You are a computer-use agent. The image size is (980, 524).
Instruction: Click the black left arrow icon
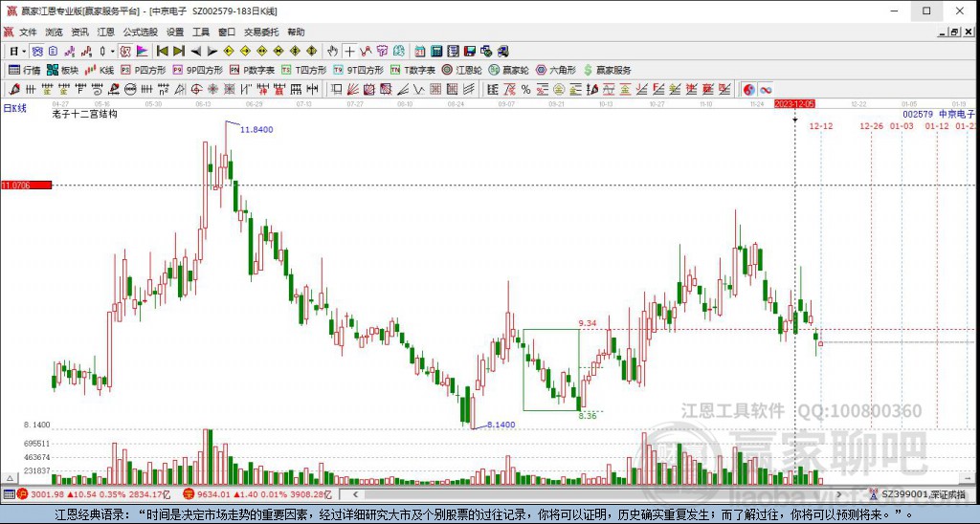(195, 52)
